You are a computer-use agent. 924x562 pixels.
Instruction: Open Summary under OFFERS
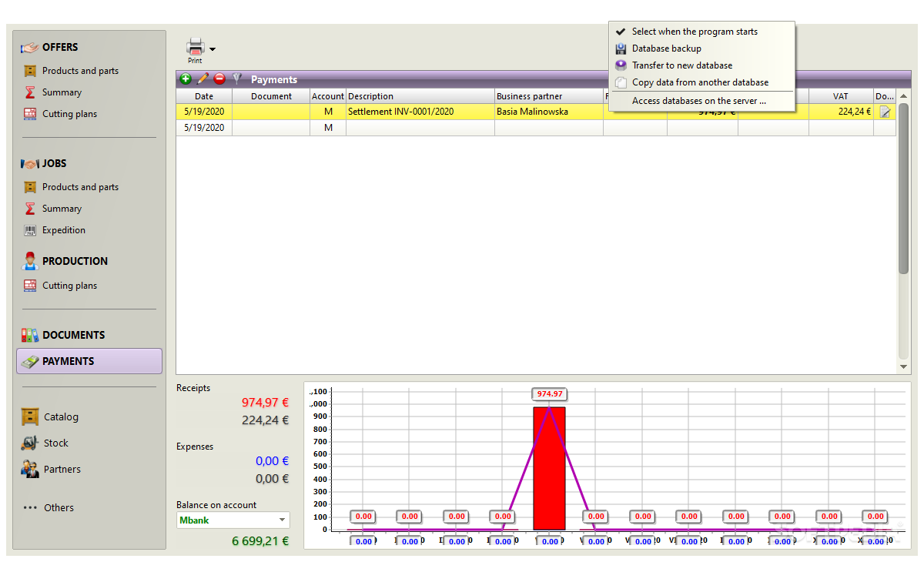tap(62, 92)
